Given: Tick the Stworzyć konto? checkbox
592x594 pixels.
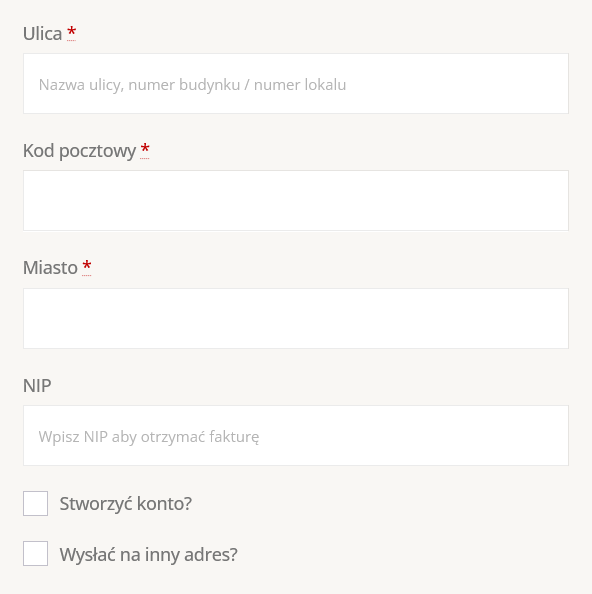Looking at the screenshot, I should 35,503.
